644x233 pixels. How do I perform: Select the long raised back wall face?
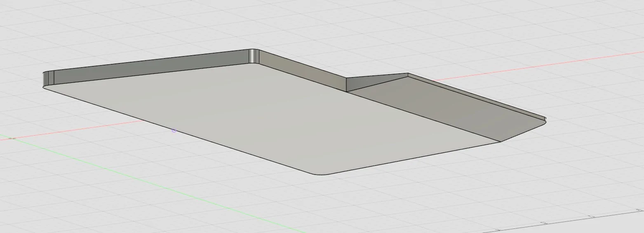point(150,68)
